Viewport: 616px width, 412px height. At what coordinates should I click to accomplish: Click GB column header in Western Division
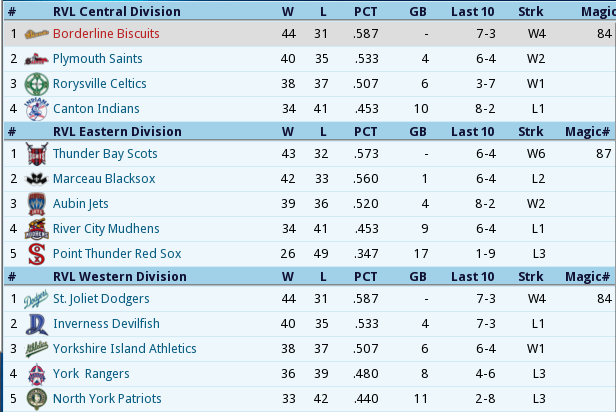tap(418, 276)
